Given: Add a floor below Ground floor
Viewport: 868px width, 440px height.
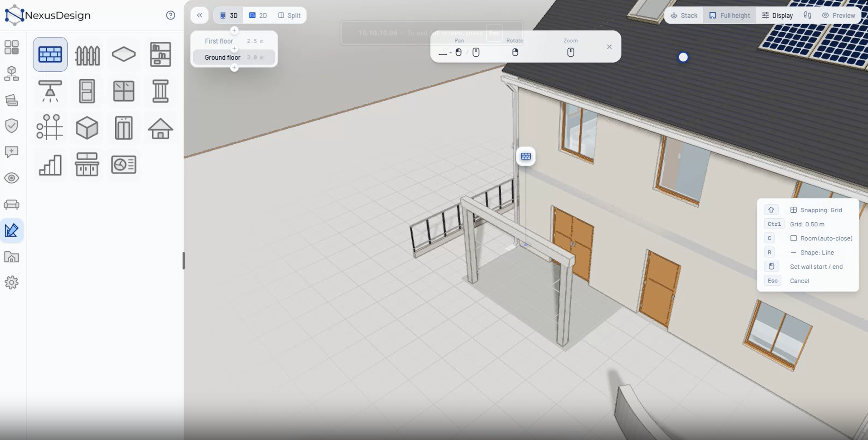Looking at the screenshot, I should coord(234,68).
